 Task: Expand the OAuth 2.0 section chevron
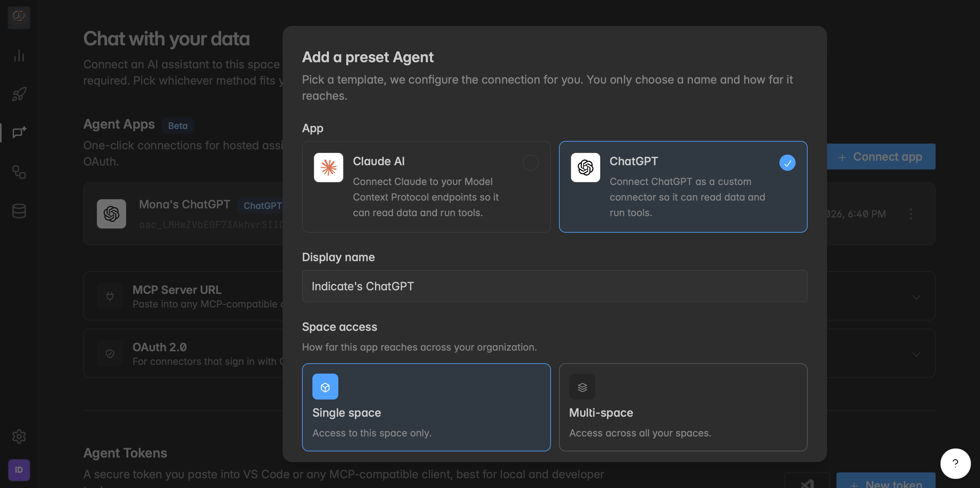point(916,354)
